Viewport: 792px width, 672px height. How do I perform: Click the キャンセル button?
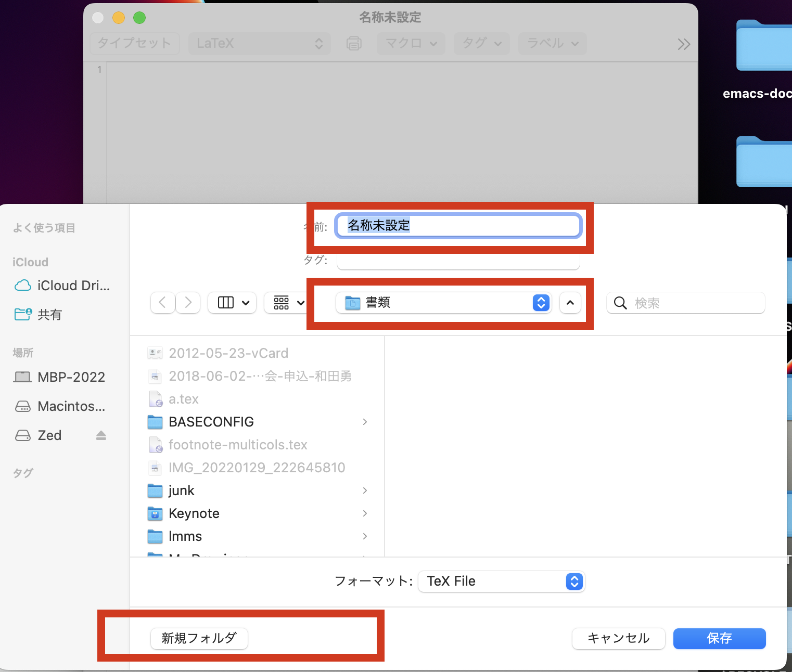[619, 638]
